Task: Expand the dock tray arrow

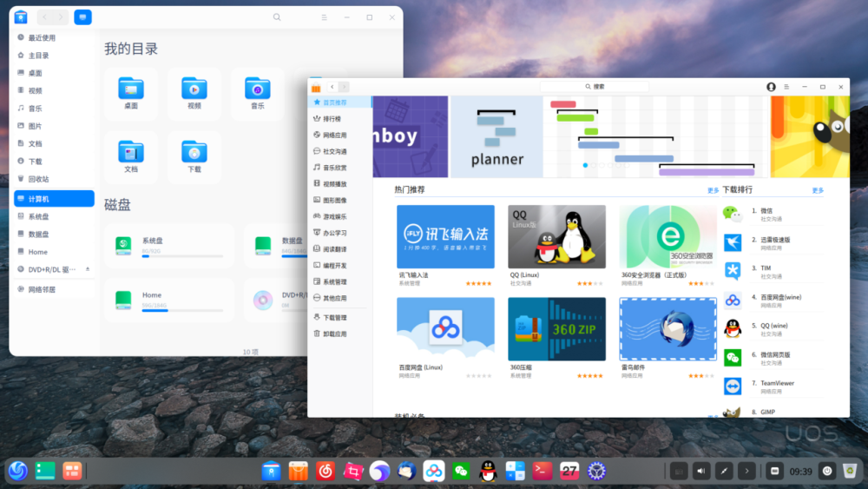Action: (x=746, y=472)
